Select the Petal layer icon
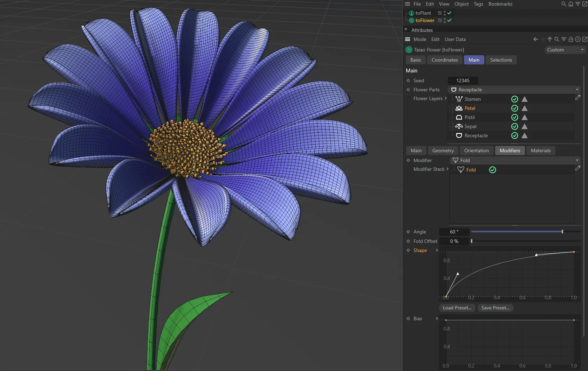The image size is (588, 371). 459,108
